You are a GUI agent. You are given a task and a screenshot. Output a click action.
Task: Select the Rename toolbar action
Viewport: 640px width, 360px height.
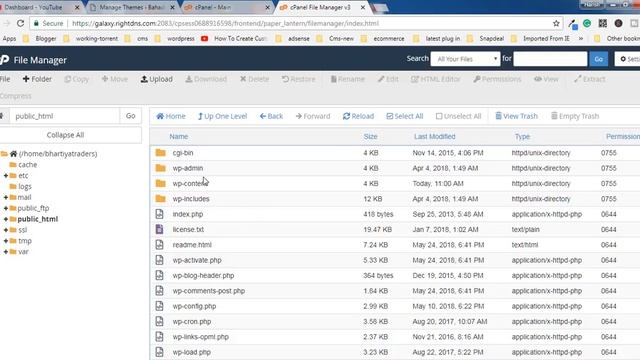[x=347, y=79]
